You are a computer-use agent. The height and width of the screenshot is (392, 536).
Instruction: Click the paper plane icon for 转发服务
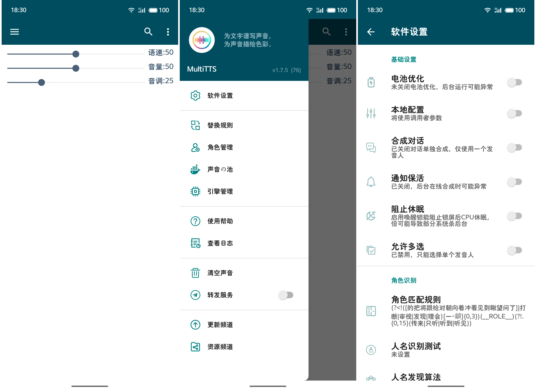pyautogui.click(x=195, y=295)
